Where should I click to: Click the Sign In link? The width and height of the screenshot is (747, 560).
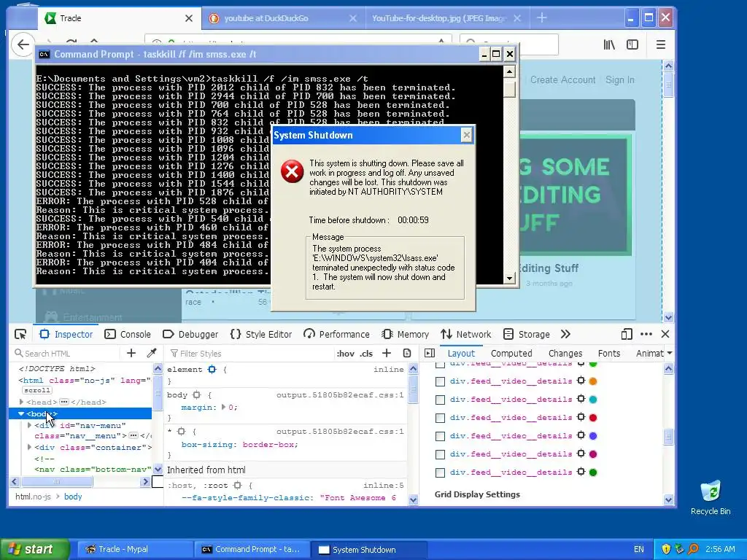(x=620, y=80)
